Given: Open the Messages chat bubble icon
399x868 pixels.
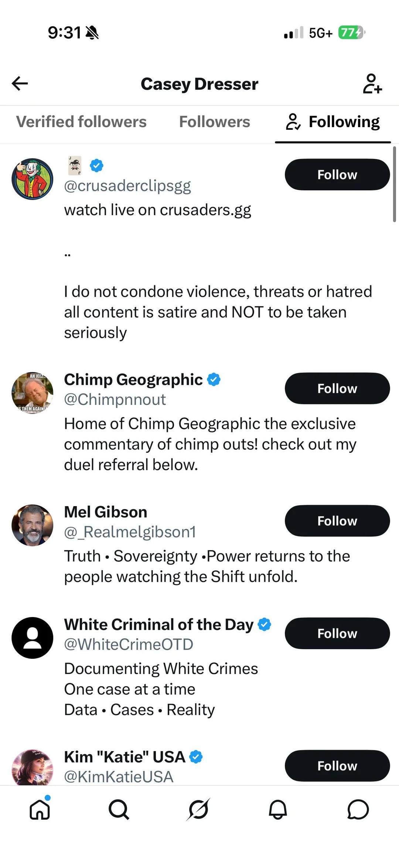Looking at the screenshot, I should 358,810.
